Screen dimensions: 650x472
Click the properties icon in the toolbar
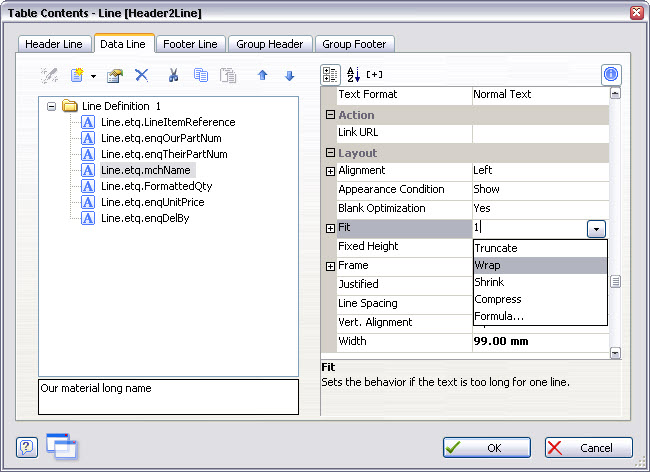[115, 76]
